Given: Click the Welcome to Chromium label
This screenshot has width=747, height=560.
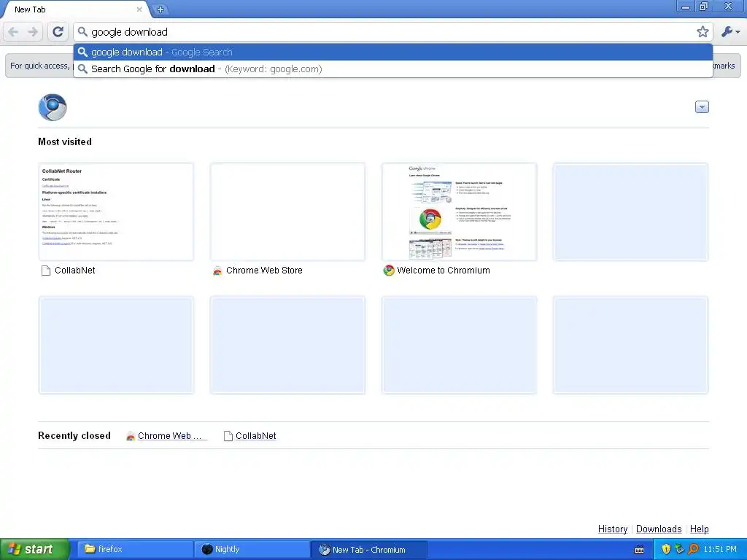Looking at the screenshot, I should (x=443, y=271).
